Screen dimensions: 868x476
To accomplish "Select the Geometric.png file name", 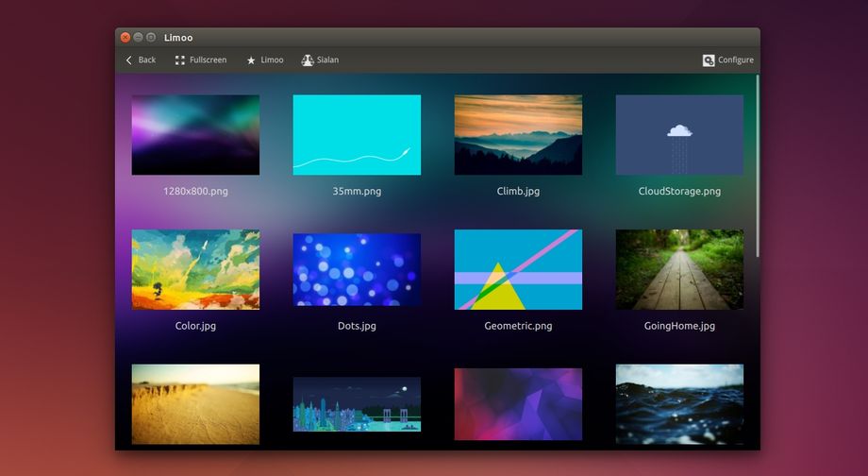I will point(518,326).
